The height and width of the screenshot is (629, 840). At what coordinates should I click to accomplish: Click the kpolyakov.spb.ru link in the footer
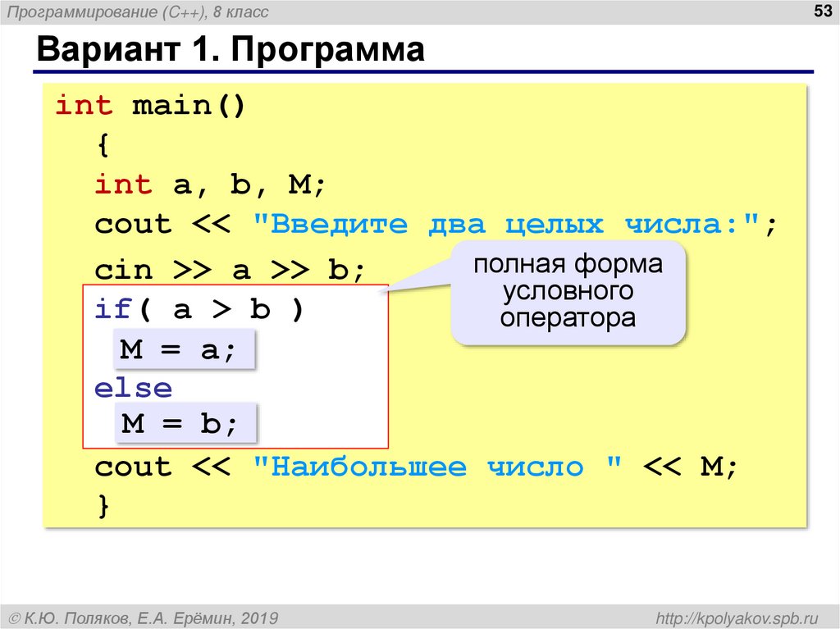[x=737, y=618]
